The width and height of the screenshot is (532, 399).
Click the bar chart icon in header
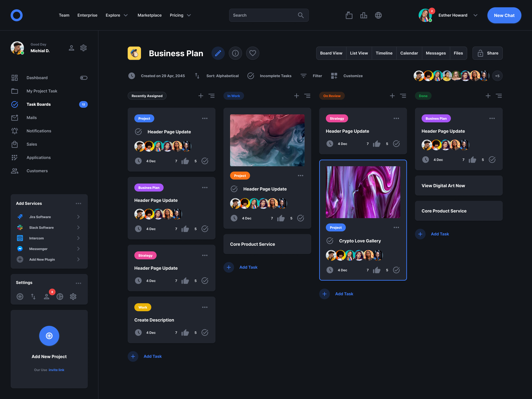364,15
